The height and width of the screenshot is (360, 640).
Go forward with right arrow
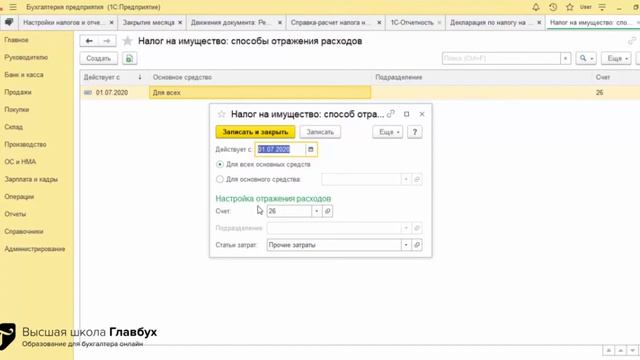(x=107, y=41)
